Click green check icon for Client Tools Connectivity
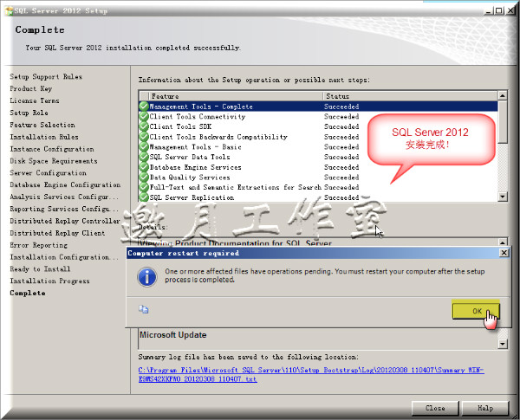 pyautogui.click(x=144, y=116)
